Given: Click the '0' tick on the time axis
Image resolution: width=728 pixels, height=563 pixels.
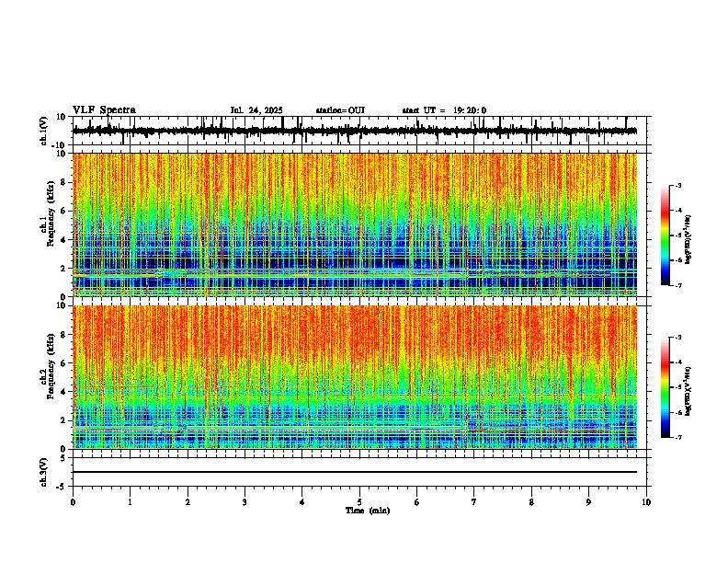Looking at the screenshot, I should (73, 502).
